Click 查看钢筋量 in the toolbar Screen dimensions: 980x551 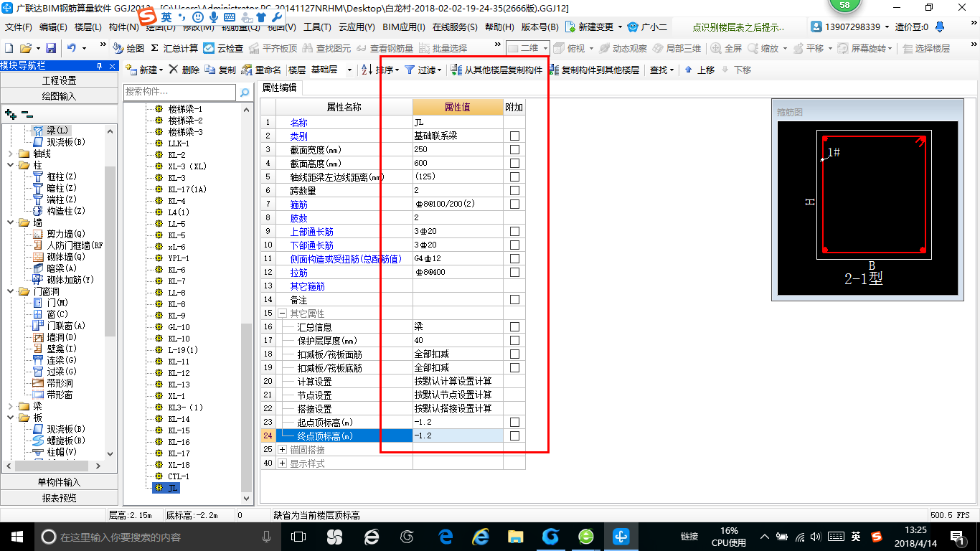point(385,48)
